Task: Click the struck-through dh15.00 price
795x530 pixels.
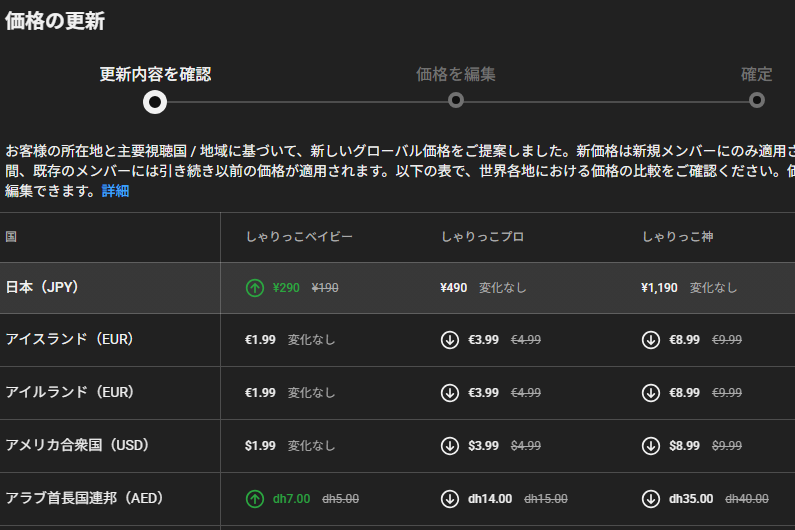Action: pyautogui.click(x=546, y=499)
